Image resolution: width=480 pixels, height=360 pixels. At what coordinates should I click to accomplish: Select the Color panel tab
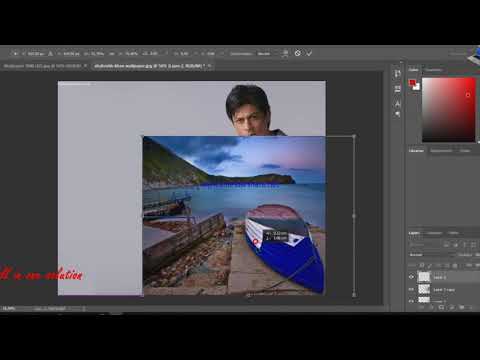click(x=413, y=70)
